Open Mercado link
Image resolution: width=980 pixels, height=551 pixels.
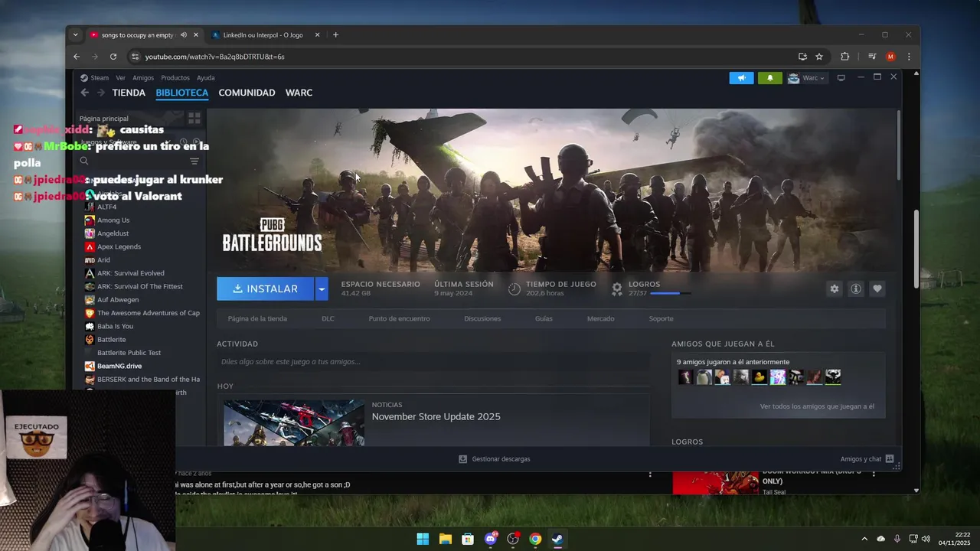[600, 318]
